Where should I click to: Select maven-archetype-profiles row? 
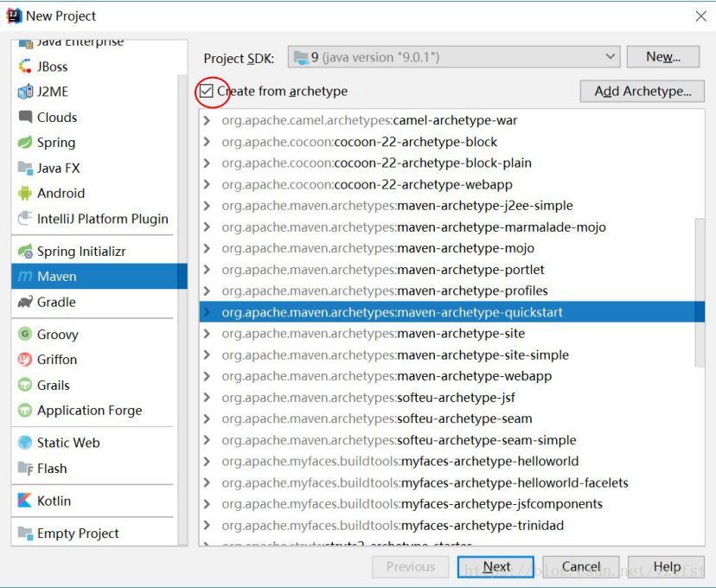451,291
